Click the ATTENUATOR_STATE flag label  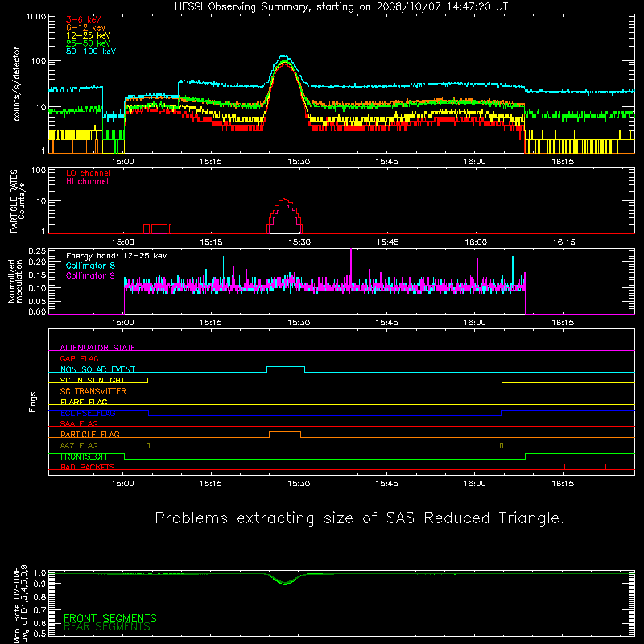point(97,348)
